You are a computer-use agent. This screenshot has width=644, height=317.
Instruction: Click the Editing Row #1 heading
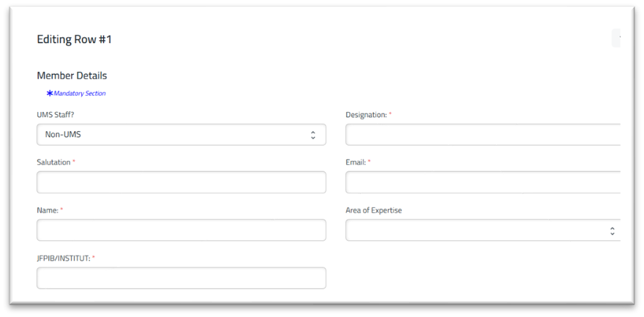coord(75,40)
